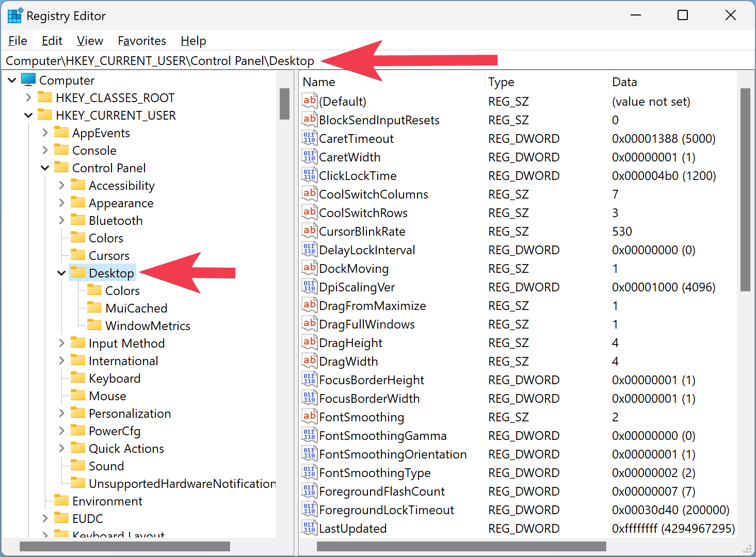
Task: Click the string icon beside CoolSwitchColumns
Action: click(310, 193)
